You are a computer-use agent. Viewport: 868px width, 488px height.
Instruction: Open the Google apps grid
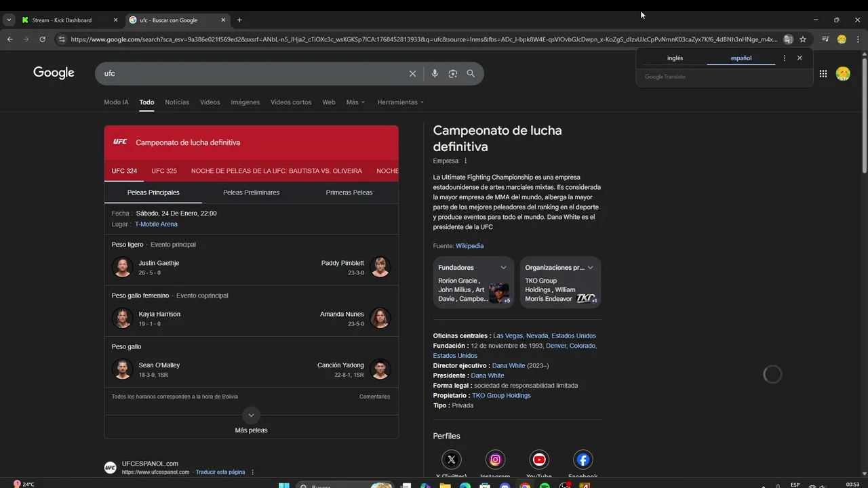point(823,74)
